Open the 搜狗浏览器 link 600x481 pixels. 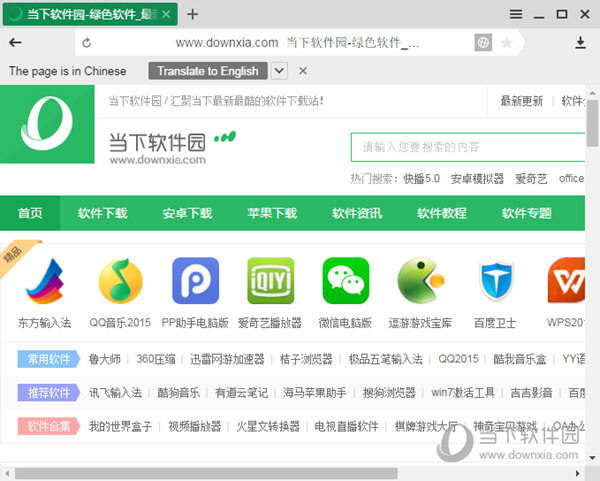coord(389,393)
